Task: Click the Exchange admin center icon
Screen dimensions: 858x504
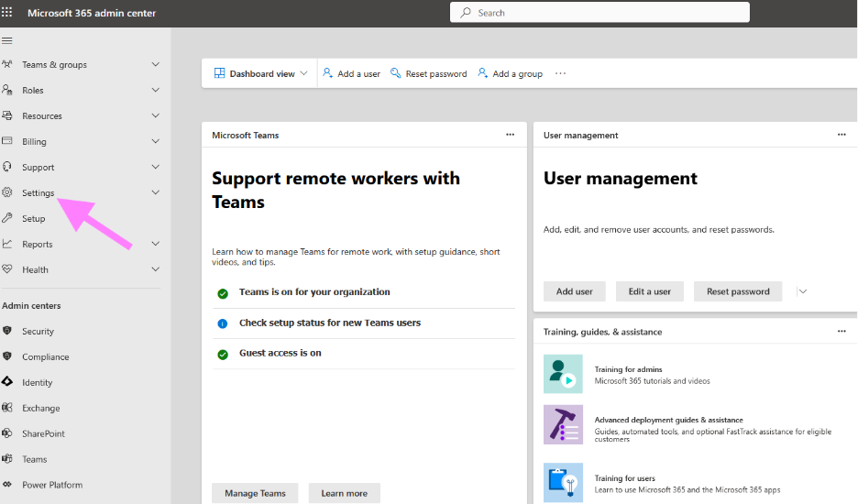Action: tap(7, 408)
